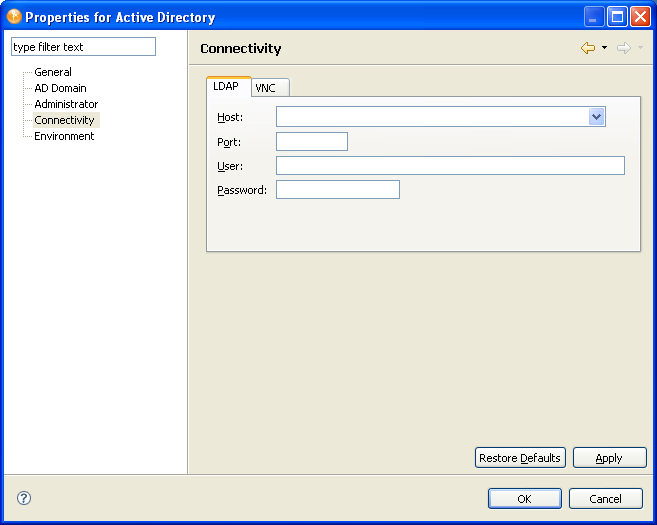Switch to the LDAP tab
The image size is (657, 525).
[229, 87]
